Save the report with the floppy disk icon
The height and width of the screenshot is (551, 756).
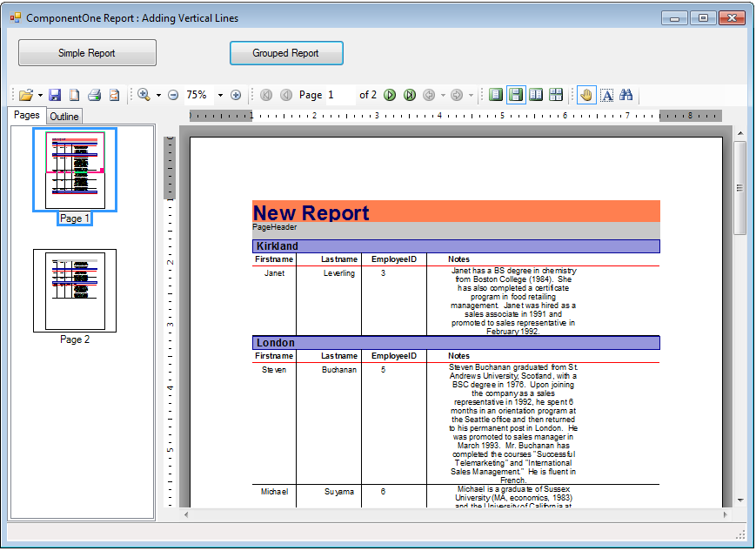(x=55, y=95)
